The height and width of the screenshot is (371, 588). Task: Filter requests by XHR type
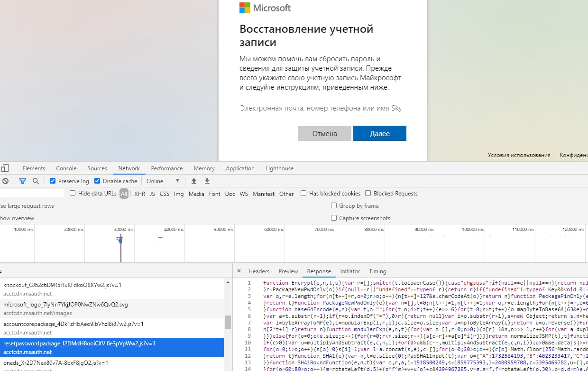tap(140, 194)
